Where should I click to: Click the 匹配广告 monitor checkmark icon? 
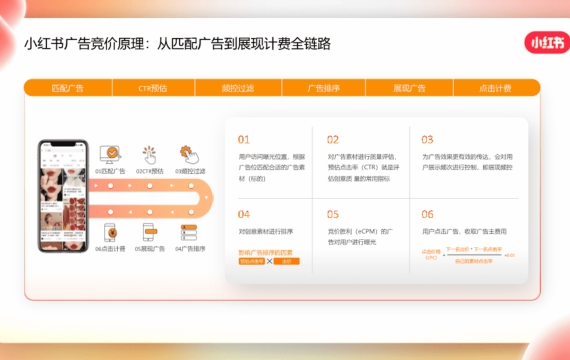click(110, 155)
